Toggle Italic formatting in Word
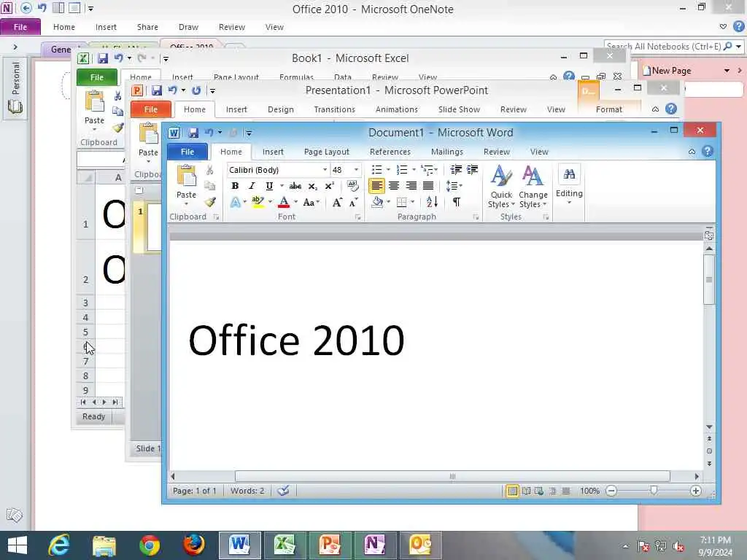Screen dimensions: 747x560 point(252,186)
